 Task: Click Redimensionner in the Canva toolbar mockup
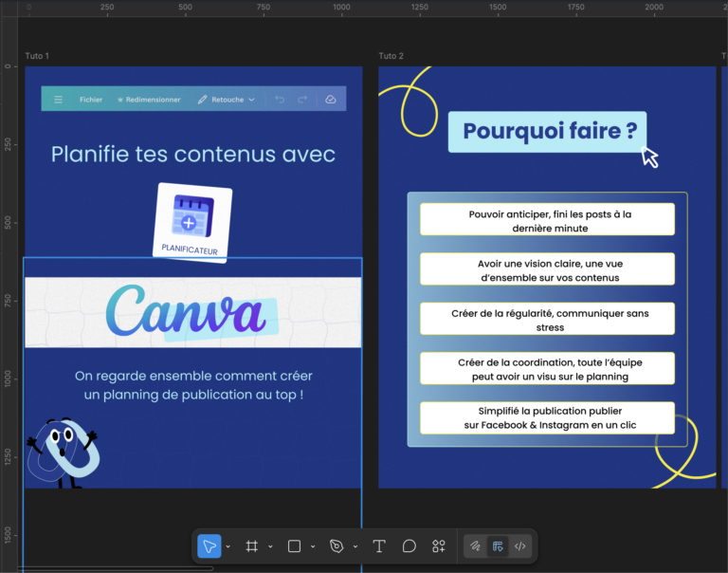(149, 100)
